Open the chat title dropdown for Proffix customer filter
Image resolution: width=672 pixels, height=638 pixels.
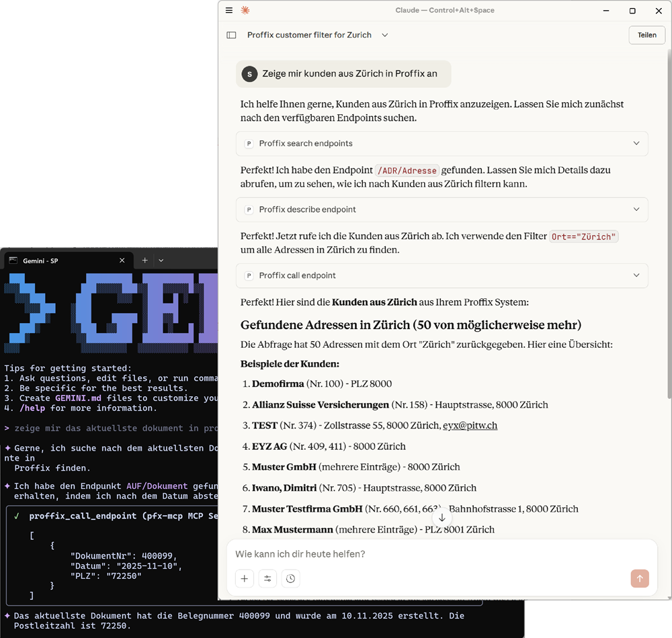click(x=384, y=35)
